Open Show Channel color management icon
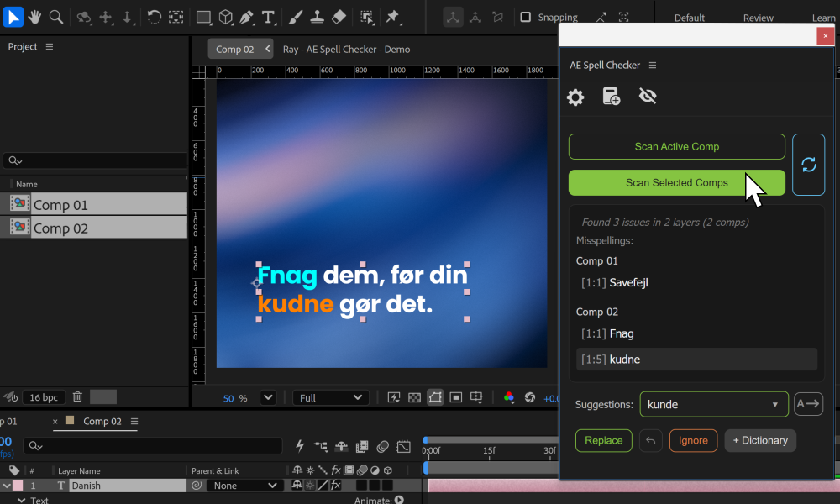840x504 pixels. coord(509,397)
